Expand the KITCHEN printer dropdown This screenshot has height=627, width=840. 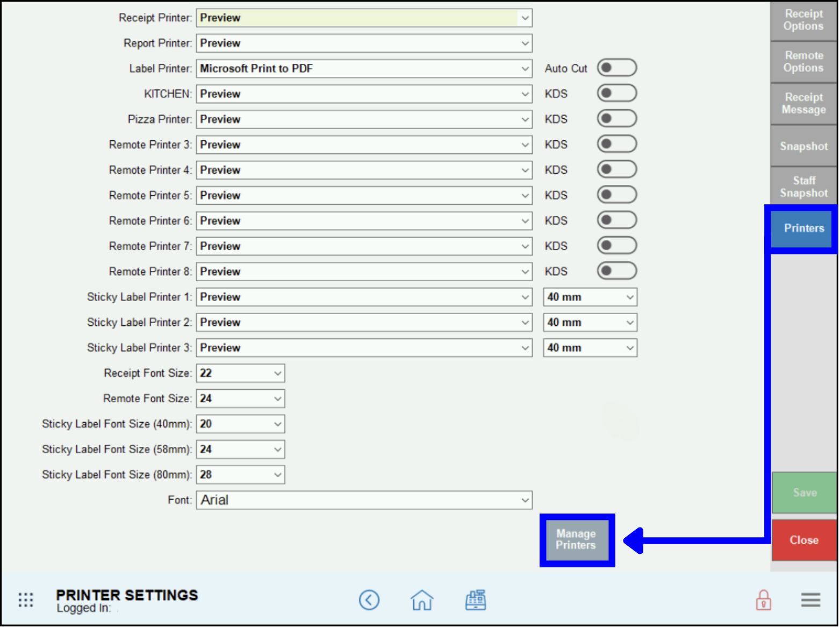pyautogui.click(x=364, y=94)
